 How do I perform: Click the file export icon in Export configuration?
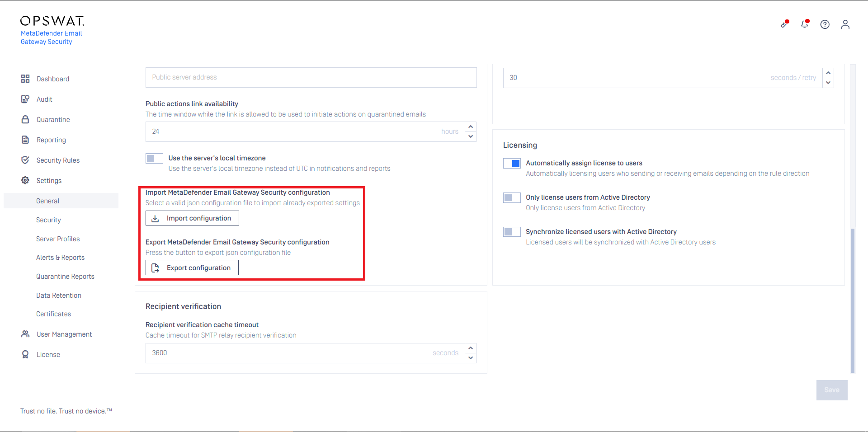click(x=155, y=268)
